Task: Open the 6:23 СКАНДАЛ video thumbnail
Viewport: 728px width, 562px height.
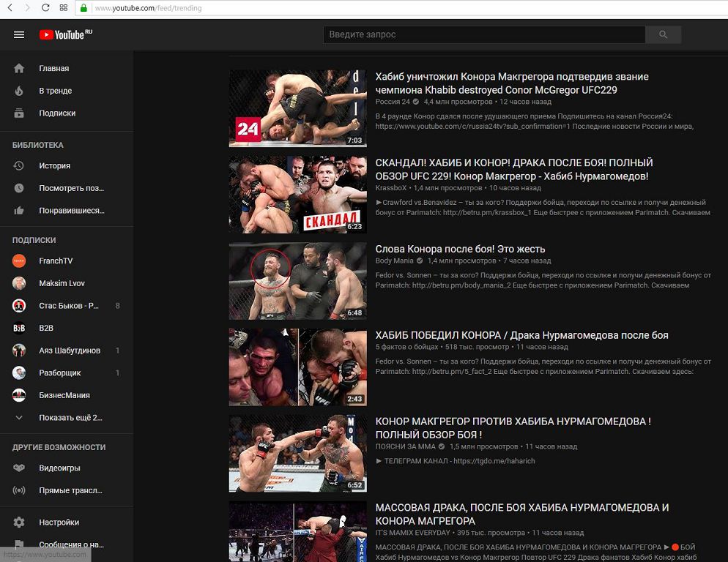Action: (297, 195)
